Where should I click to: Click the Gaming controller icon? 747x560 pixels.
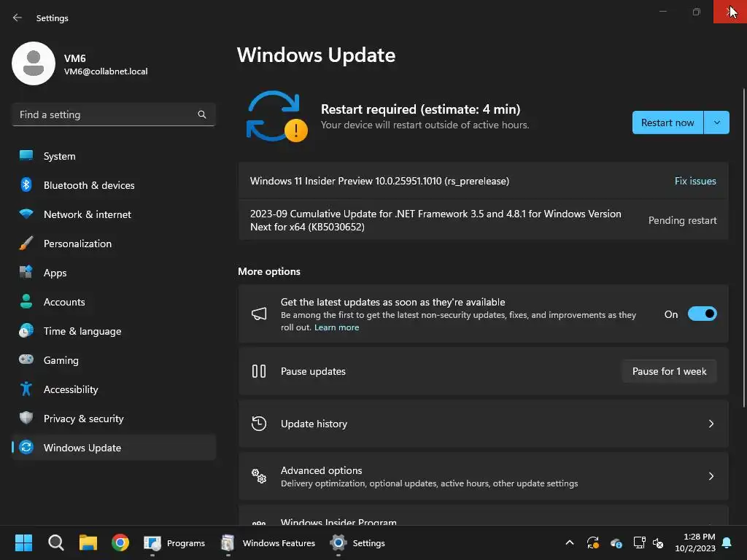point(26,359)
